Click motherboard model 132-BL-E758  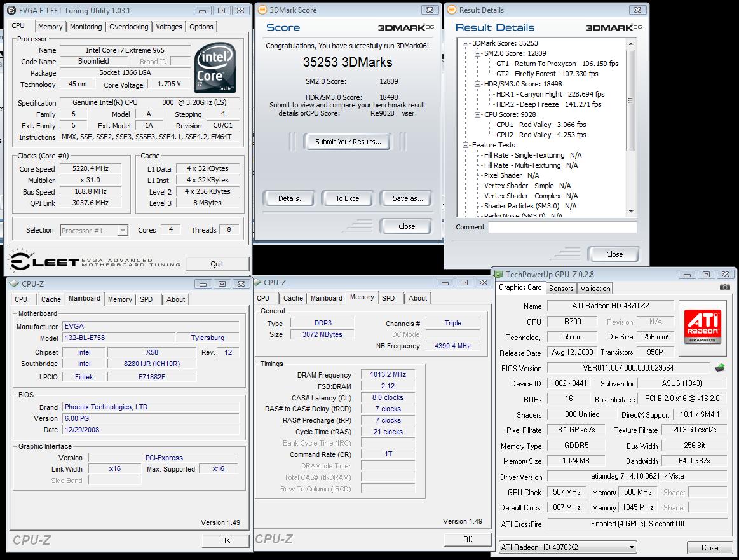(x=118, y=338)
